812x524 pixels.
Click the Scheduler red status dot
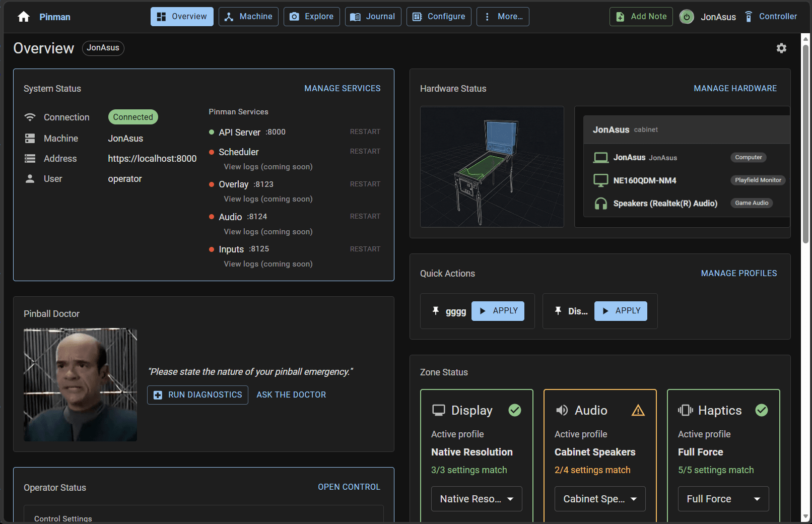212,152
